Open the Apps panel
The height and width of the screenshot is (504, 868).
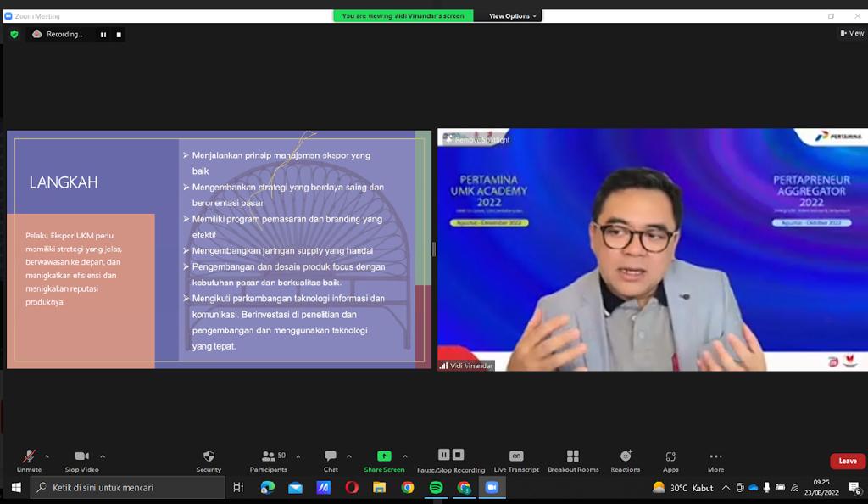point(670,460)
